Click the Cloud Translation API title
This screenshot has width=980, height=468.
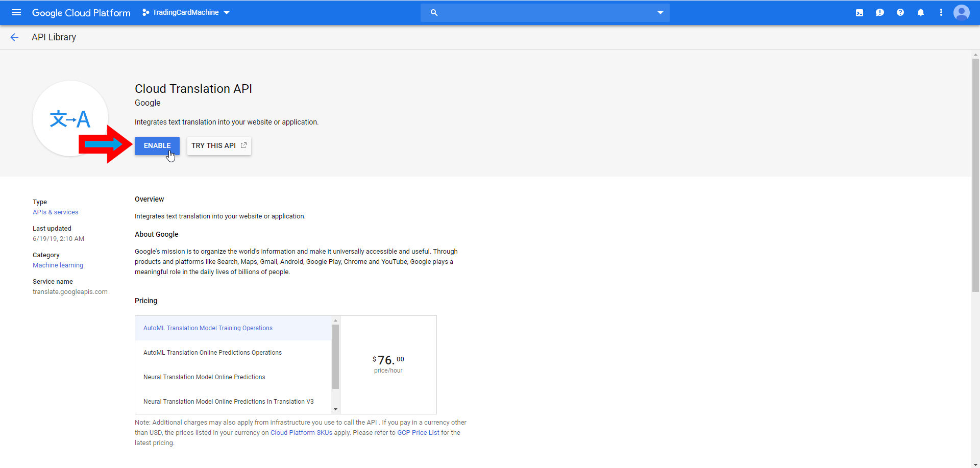tap(193, 89)
